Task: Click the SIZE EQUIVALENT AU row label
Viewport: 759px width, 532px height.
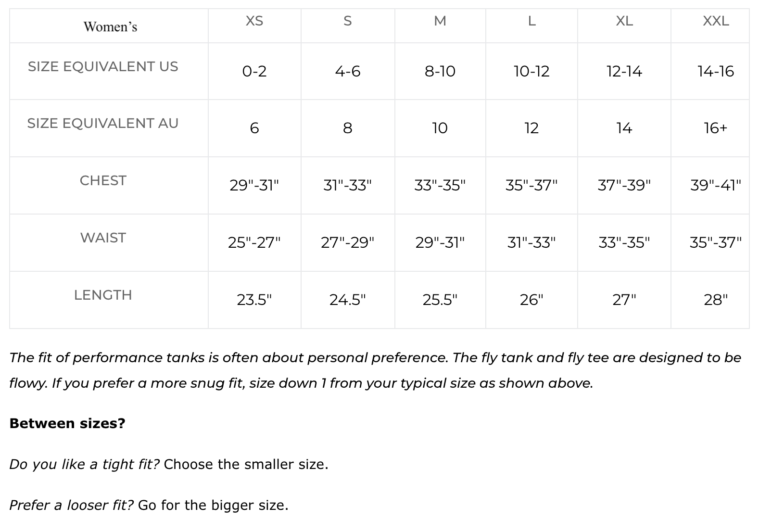Action: click(103, 123)
